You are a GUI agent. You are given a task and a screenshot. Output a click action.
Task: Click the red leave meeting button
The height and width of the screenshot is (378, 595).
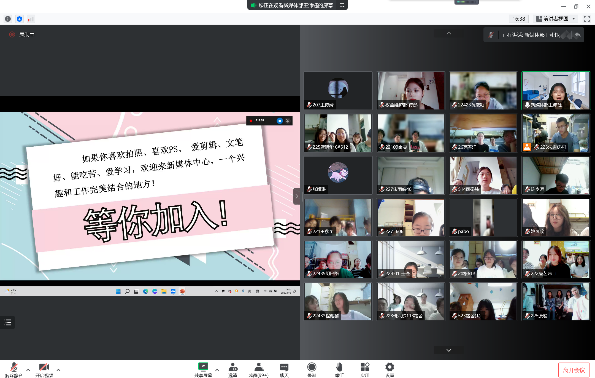pos(573,370)
